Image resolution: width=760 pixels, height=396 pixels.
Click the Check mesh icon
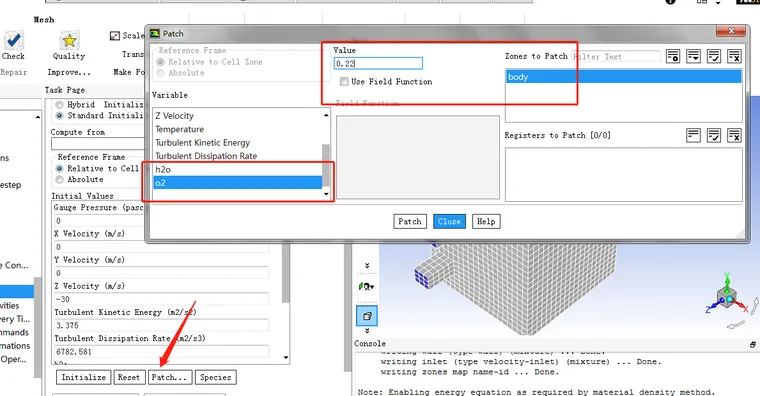pyautogui.click(x=14, y=40)
